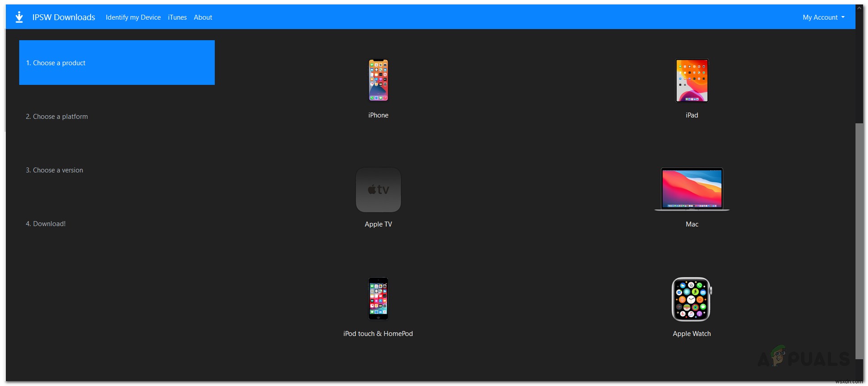Open the My Account dropdown
This screenshot has height=386, width=868.
pos(824,17)
